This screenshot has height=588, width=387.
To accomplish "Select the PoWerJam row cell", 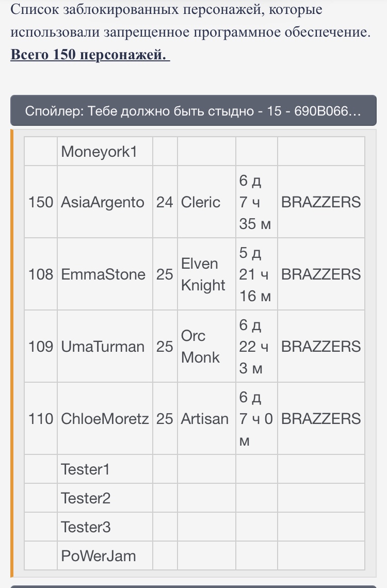I will (x=105, y=556).
